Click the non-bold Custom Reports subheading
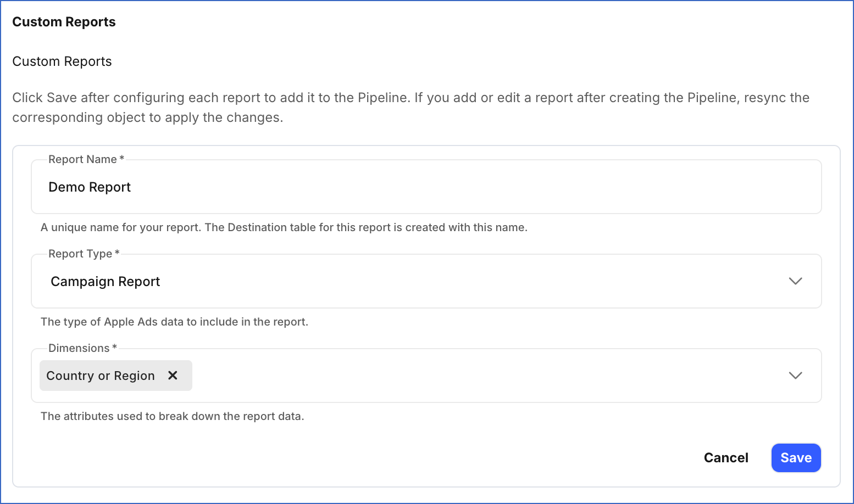854x504 pixels. tap(62, 61)
